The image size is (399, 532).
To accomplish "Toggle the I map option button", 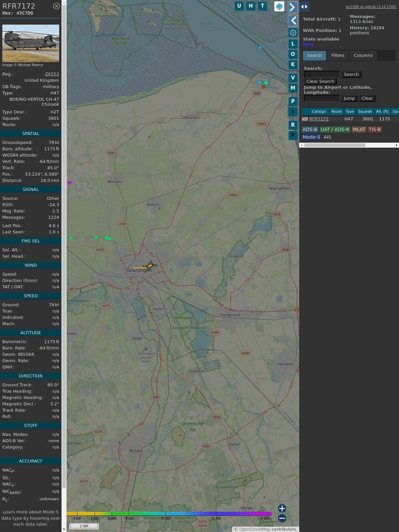I will [293, 112].
